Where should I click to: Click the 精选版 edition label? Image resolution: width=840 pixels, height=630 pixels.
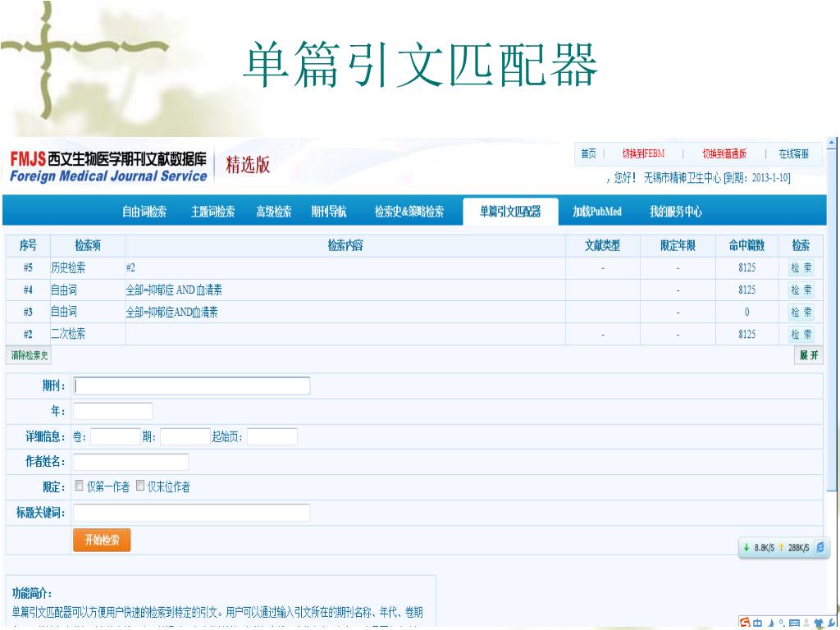[x=248, y=165]
